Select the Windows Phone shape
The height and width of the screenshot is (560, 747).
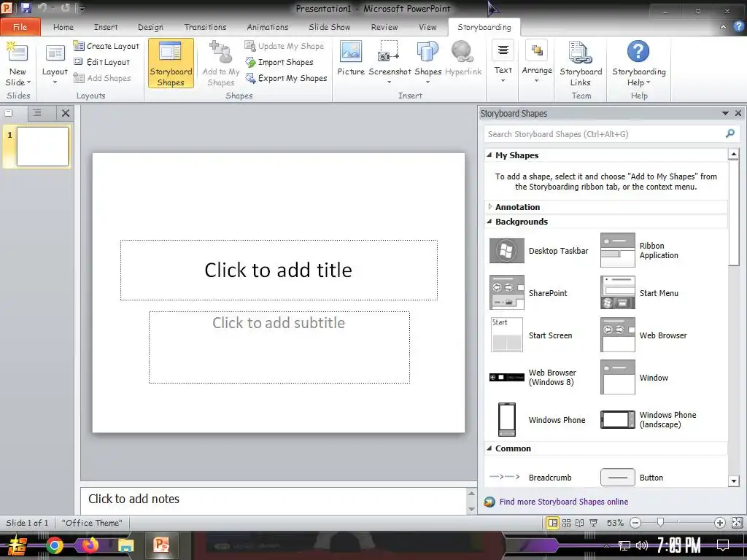click(x=542, y=420)
